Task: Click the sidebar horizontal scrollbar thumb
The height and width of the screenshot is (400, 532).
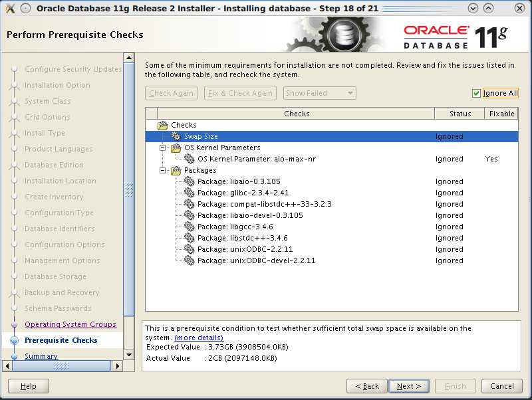Action: (x=61, y=365)
